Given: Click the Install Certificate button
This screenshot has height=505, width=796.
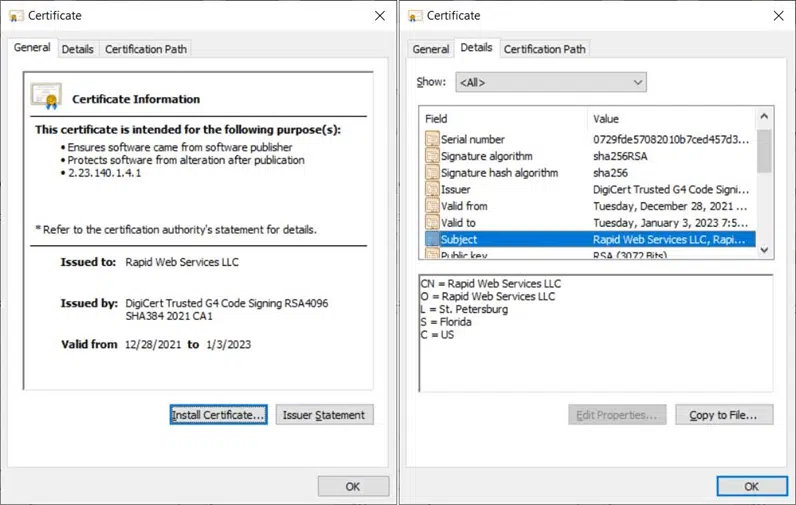Looking at the screenshot, I should [x=218, y=415].
